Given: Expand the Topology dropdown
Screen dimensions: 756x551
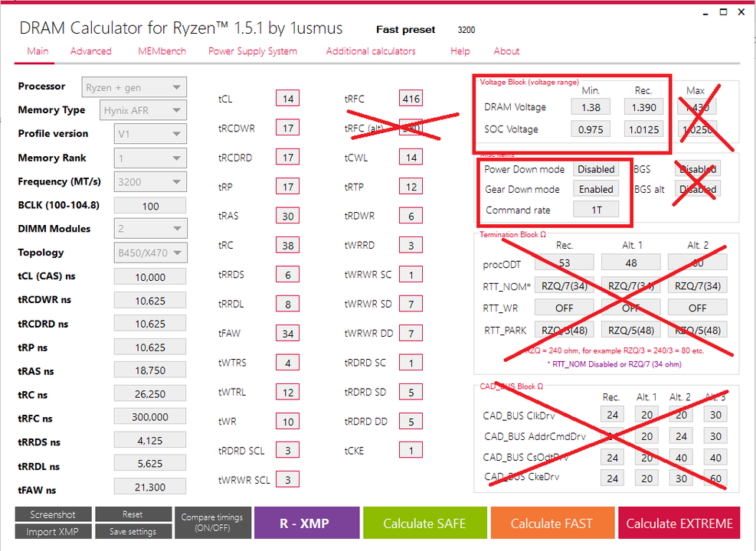Looking at the screenshot, I should click(x=150, y=253).
